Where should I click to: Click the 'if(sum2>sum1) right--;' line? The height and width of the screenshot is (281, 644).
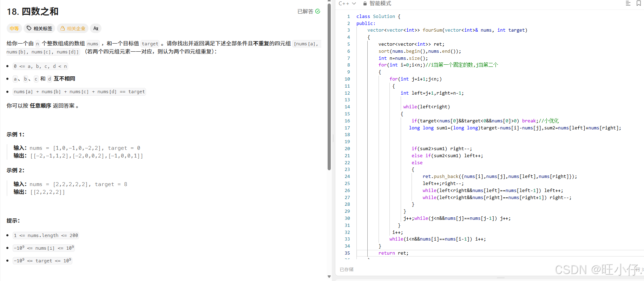click(x=442, y=149)
